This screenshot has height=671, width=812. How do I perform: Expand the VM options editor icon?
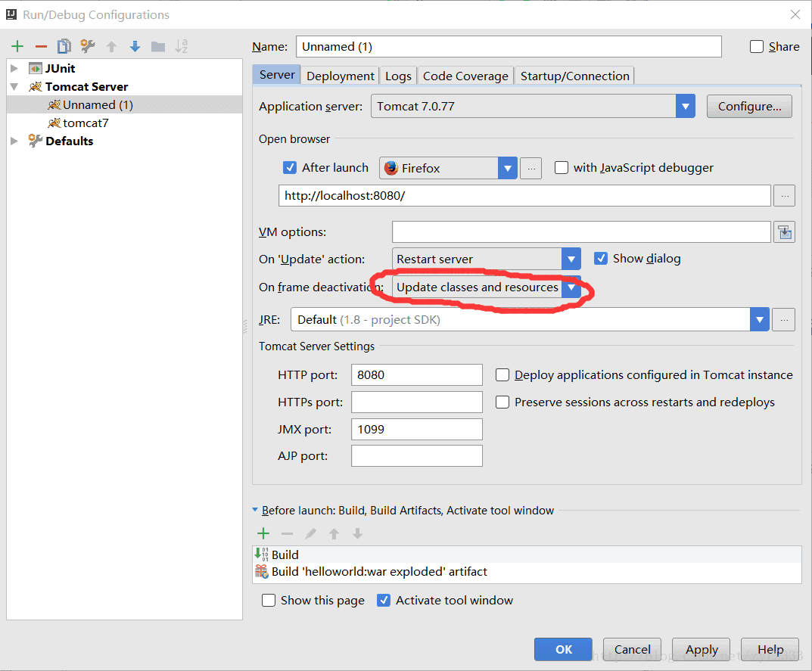click(785, 232)
